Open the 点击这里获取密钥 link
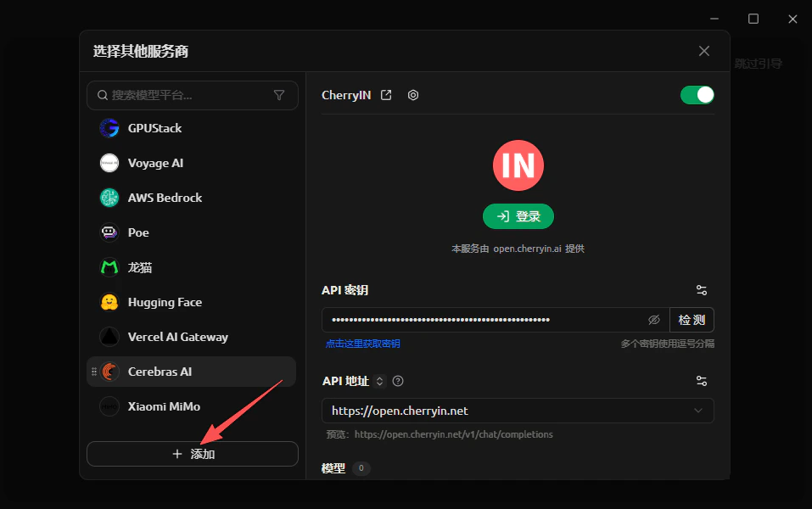The height and width of the screenshot is (509, 812). 362,344
